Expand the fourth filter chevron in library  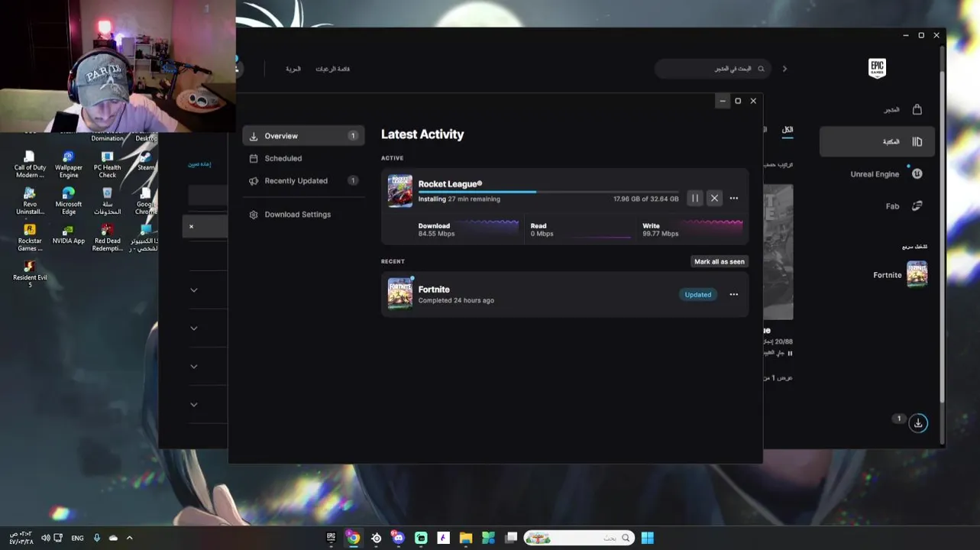(194, 405)
